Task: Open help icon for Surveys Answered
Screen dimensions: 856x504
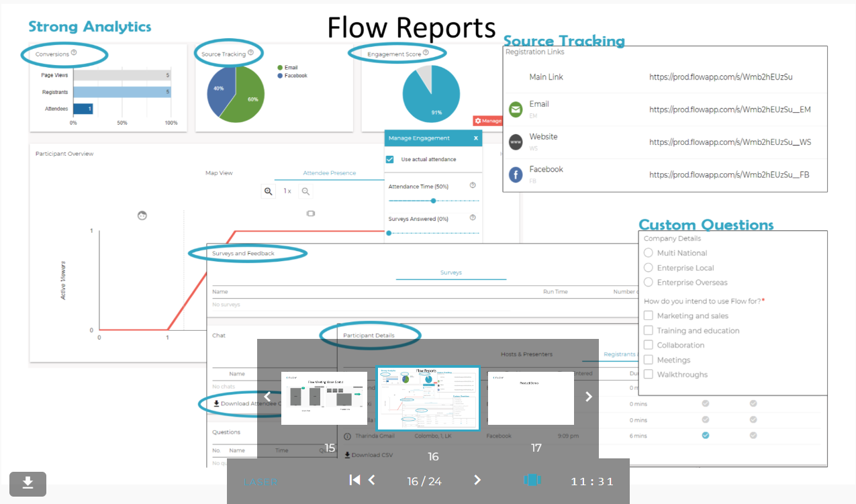Action: point(473,217)
